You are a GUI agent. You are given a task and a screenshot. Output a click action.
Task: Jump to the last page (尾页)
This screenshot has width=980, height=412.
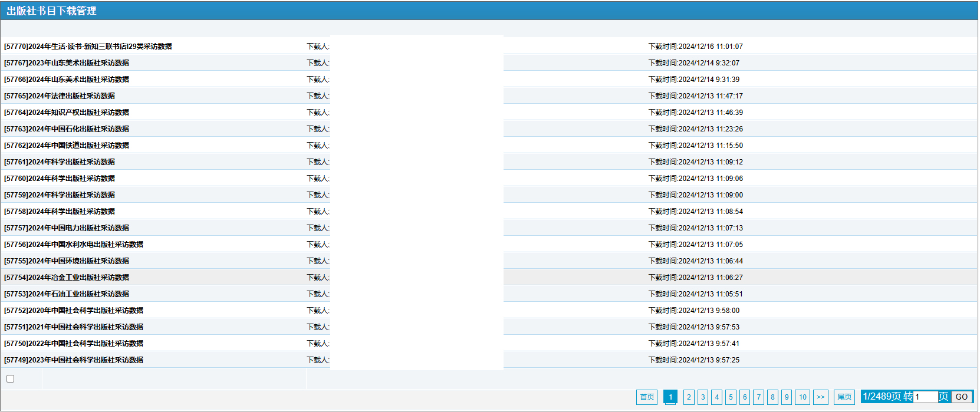[844, 397]
